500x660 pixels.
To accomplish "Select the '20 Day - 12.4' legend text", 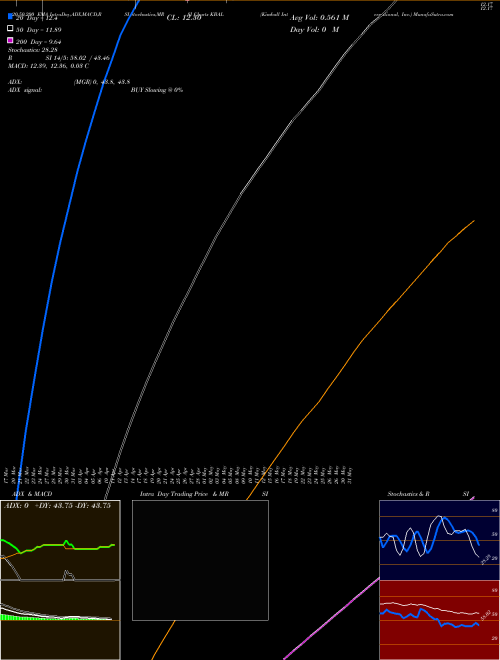I will click(36, 18).
